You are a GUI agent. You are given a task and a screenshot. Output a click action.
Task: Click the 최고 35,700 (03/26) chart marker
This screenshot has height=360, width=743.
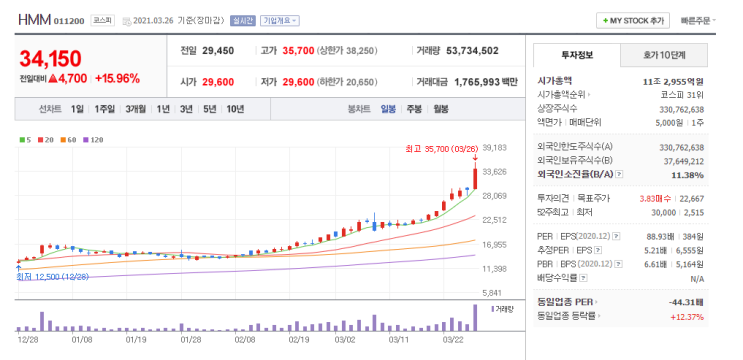click(442, 149)
